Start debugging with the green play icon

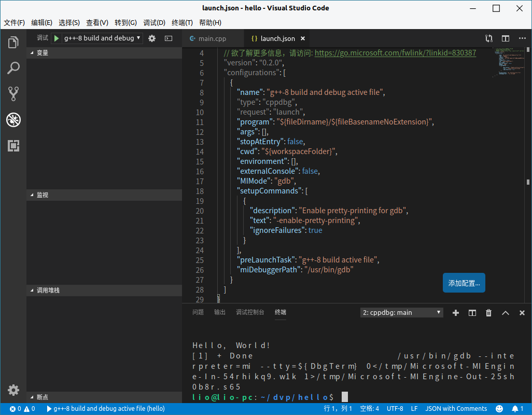click(x=55, y=38)
